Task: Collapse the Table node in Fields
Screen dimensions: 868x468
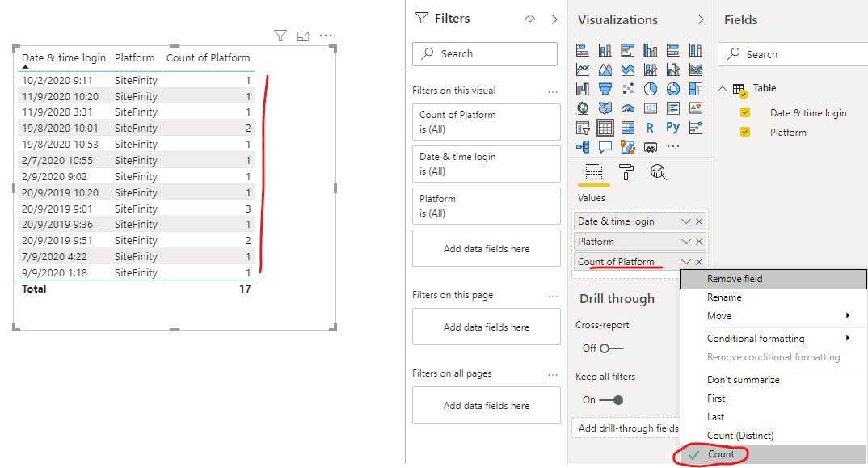Action: pyautogui.click(x=723, y=89)
